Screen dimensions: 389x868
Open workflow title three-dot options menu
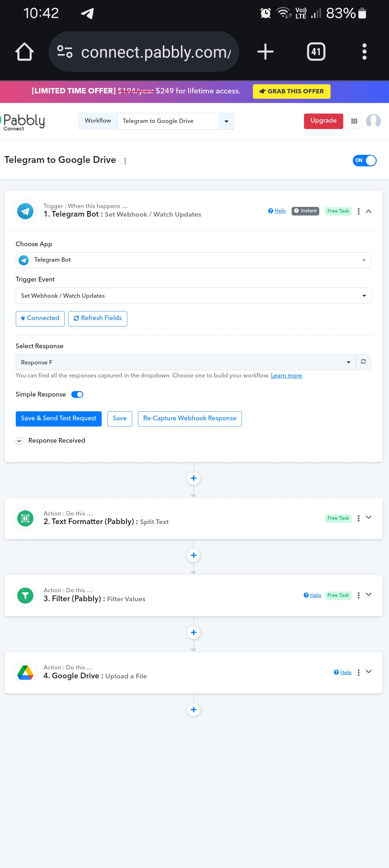tap(125, 161)
